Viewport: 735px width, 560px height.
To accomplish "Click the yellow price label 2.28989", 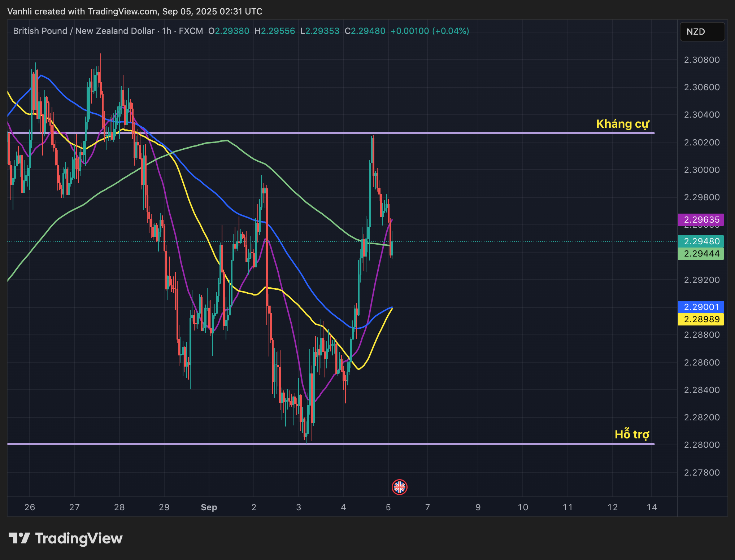I will pyautogui.click(x=701, y=319).
